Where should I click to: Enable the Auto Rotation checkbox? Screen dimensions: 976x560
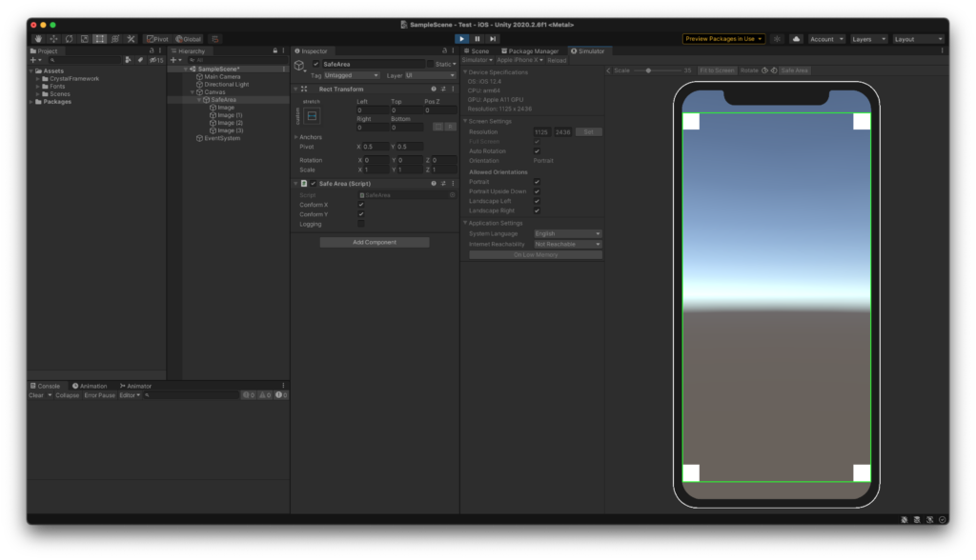pyautogui.click(x=537, y=151)
